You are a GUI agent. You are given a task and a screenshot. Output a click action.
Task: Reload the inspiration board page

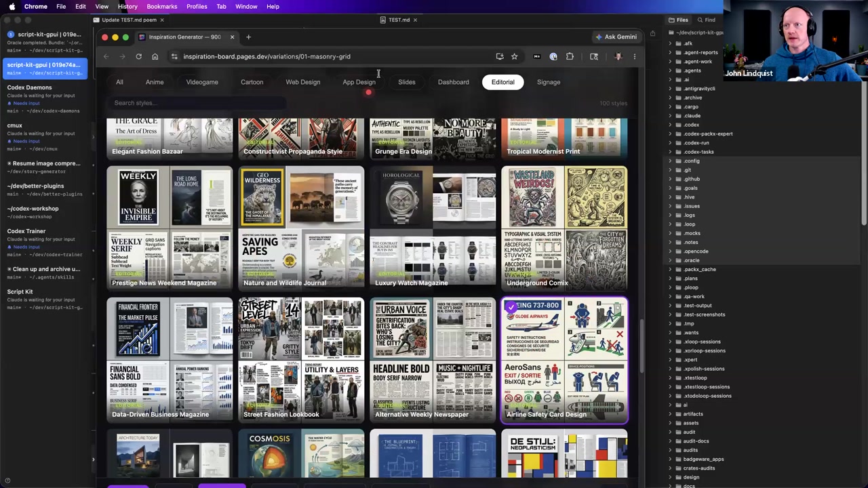point(138,57)
